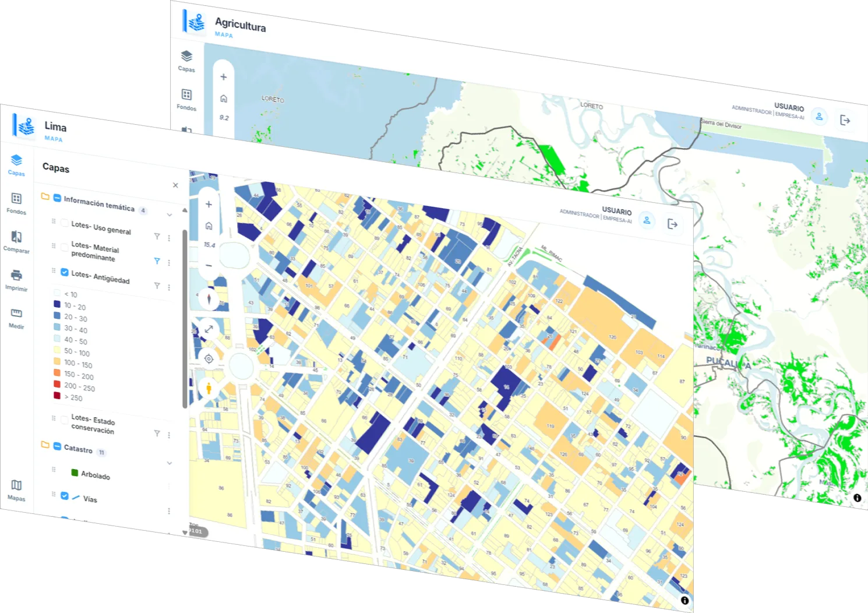Screen dimensions: 868x613
Task: Filter the Lotes- Estado conservación layer
Action: (x=157, y=433)
